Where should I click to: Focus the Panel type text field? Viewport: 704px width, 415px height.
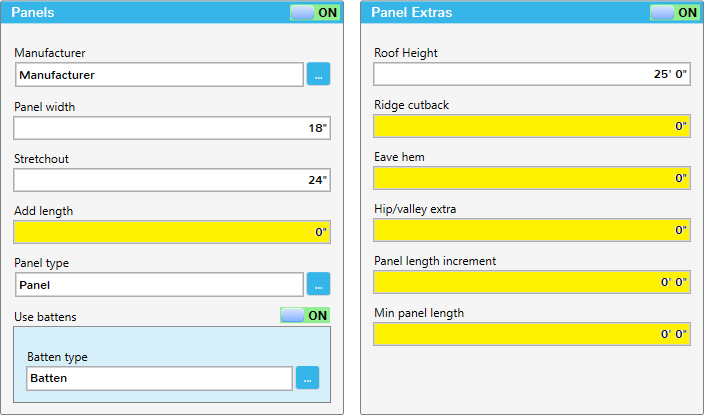pyautogui.click(x=159, y=284)
